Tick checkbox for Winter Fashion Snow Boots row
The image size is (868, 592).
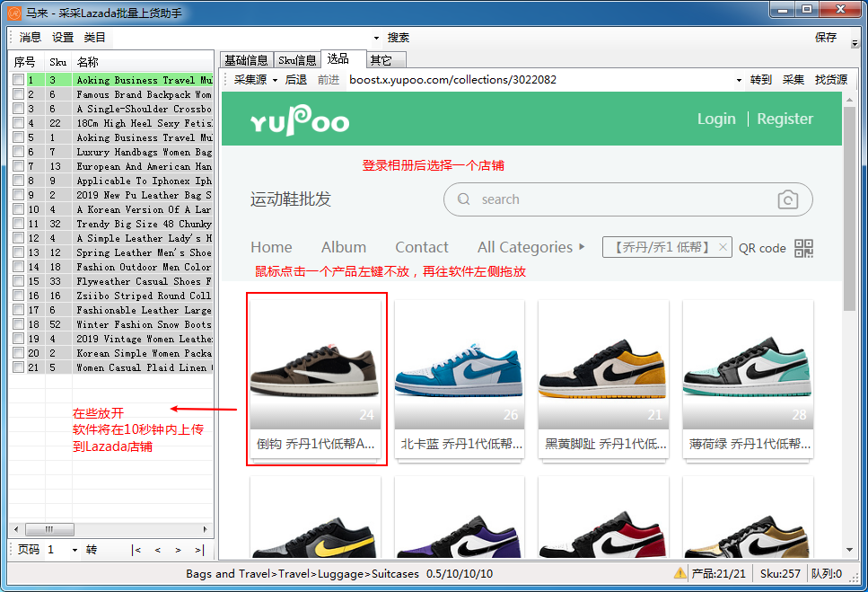pyautogui.click(x=18, y=324)
